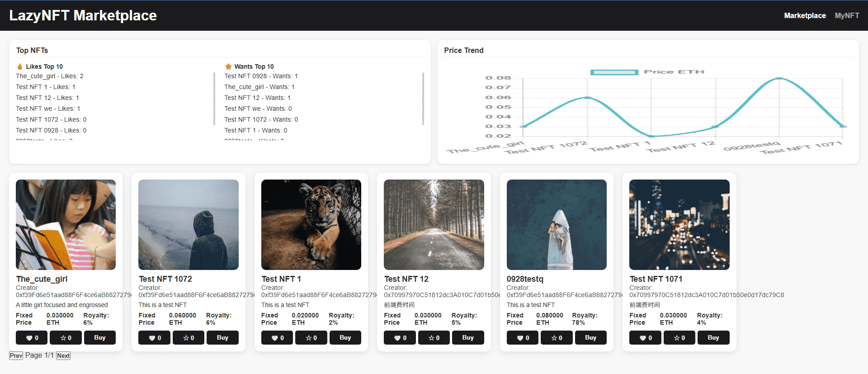This screenshot has width=868, height=374.
Task: Open the Marketplace navigation tab
Action: [x=804, y=15]
